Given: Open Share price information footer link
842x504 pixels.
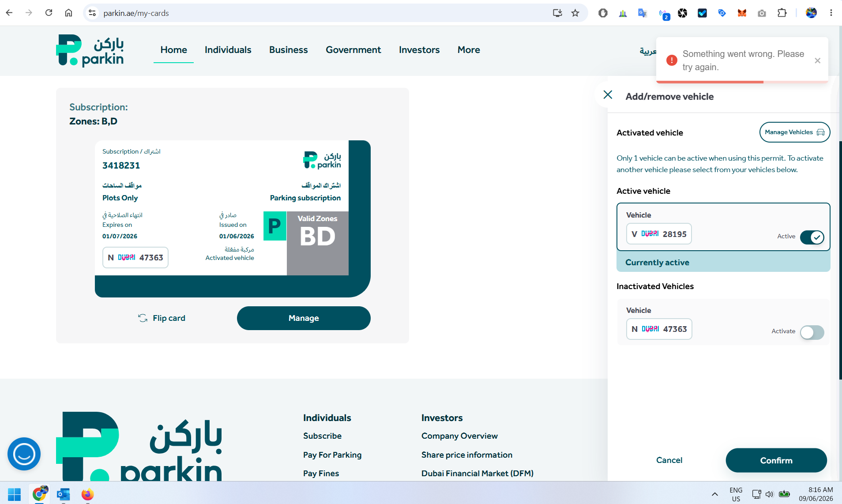Looking at the screenshot, I should (467, 455).
